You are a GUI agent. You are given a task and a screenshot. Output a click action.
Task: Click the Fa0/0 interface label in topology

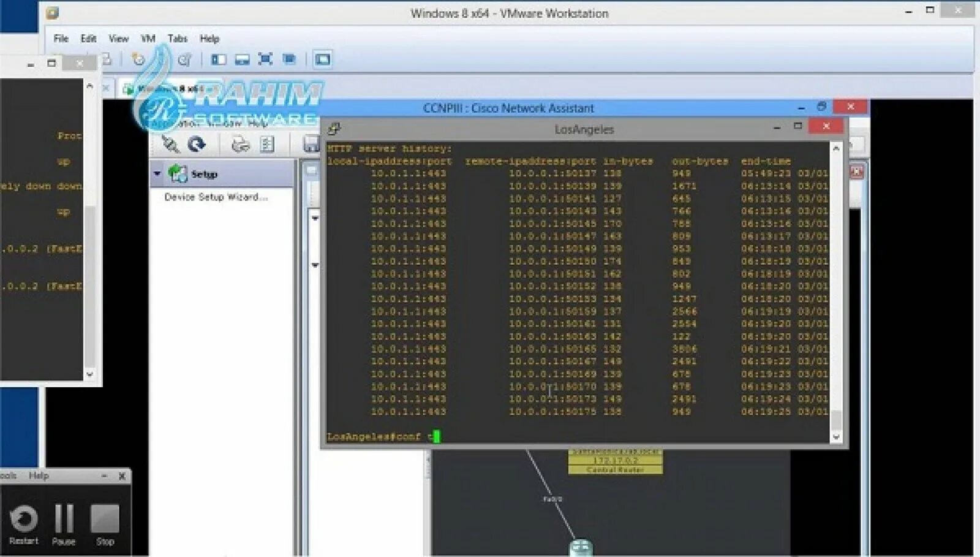point(552,499)
